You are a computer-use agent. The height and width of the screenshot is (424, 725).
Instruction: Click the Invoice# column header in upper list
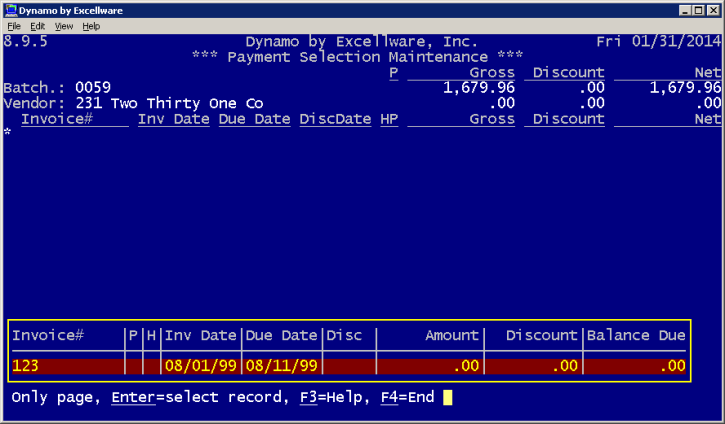tap(57, 119)
